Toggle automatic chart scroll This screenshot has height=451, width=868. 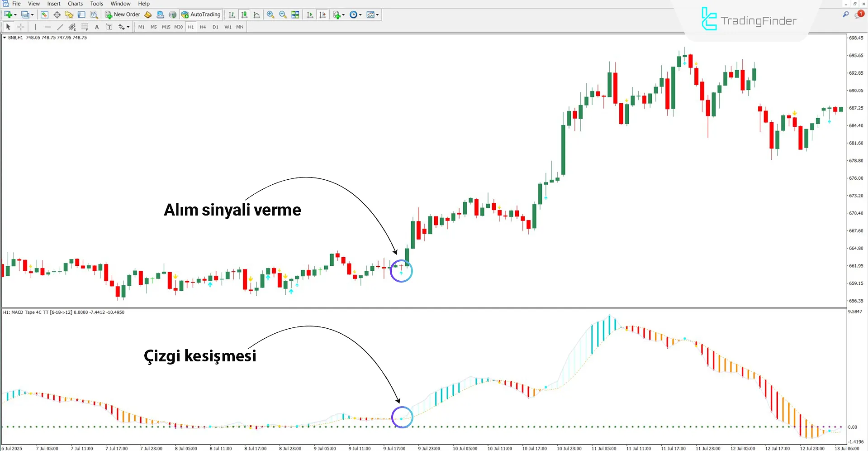point(310,14)
